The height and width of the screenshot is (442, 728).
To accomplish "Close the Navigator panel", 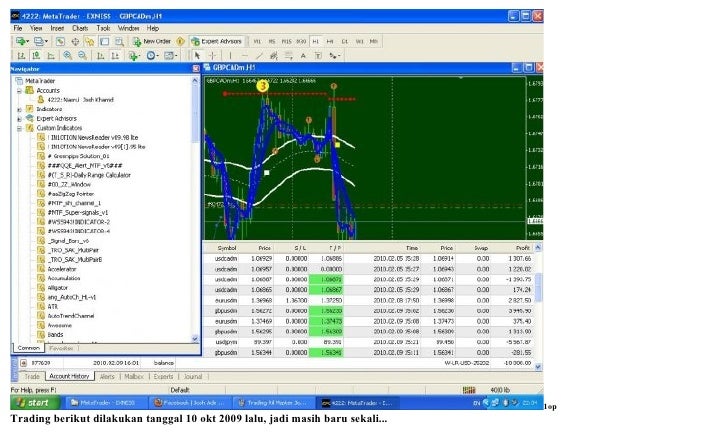I will [x=195, y=69].
